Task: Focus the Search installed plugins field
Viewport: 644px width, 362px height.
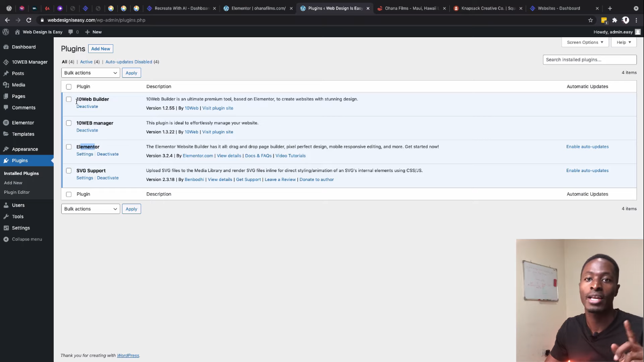Action: pyautogui.click(x=590, y=60)
